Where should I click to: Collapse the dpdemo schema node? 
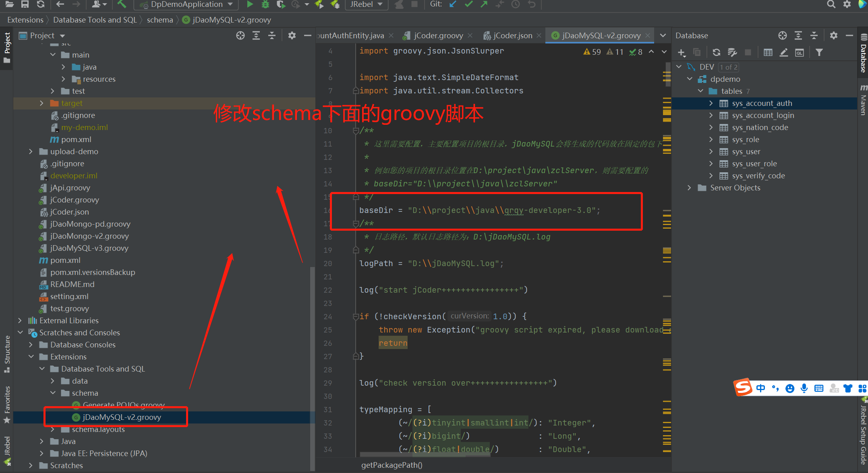pyautogui.click(x=689, y=79)
